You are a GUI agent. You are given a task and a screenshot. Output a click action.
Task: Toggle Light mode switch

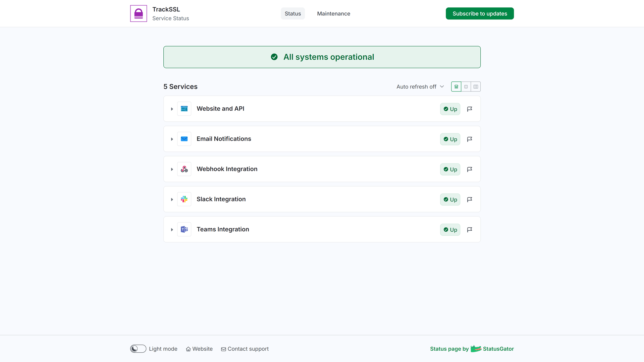tap(138, 349)
